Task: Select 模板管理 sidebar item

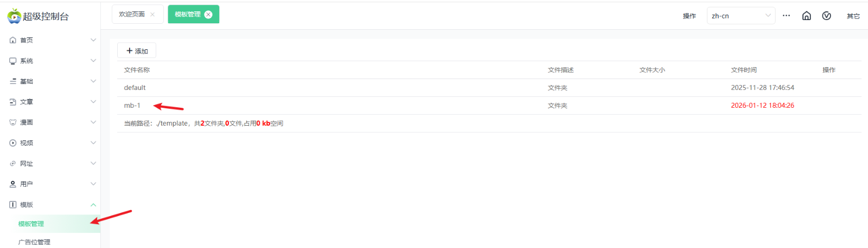Action: [x=31, y=224]
